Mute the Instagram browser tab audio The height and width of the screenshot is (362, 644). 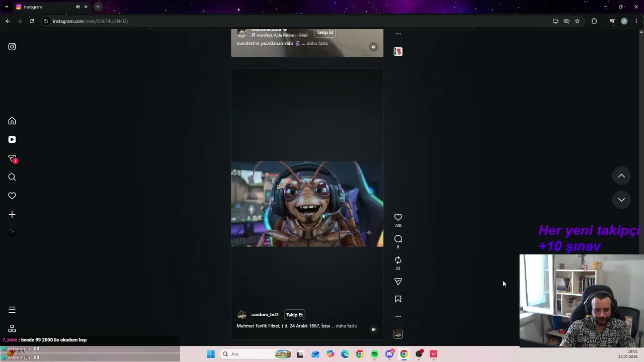(77, 7)
